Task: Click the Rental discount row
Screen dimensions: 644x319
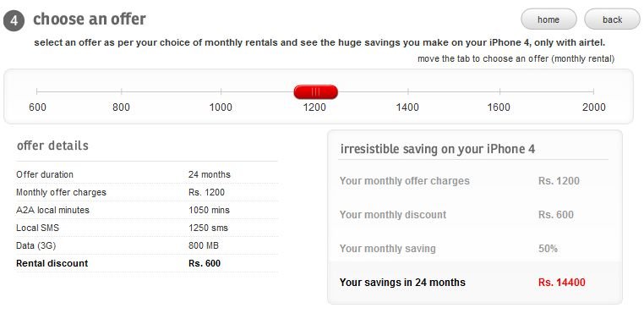Action: point(147,263)
